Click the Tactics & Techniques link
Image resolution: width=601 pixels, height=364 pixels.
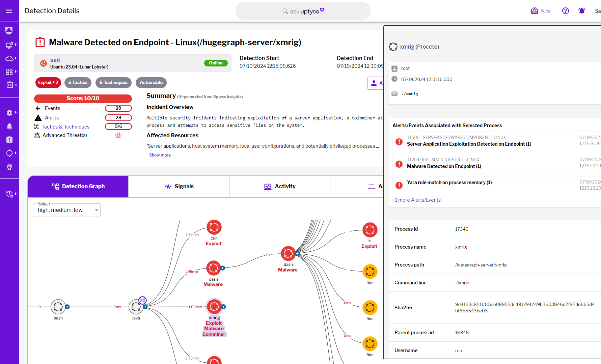pyautogui.click(x=65, y=127)
